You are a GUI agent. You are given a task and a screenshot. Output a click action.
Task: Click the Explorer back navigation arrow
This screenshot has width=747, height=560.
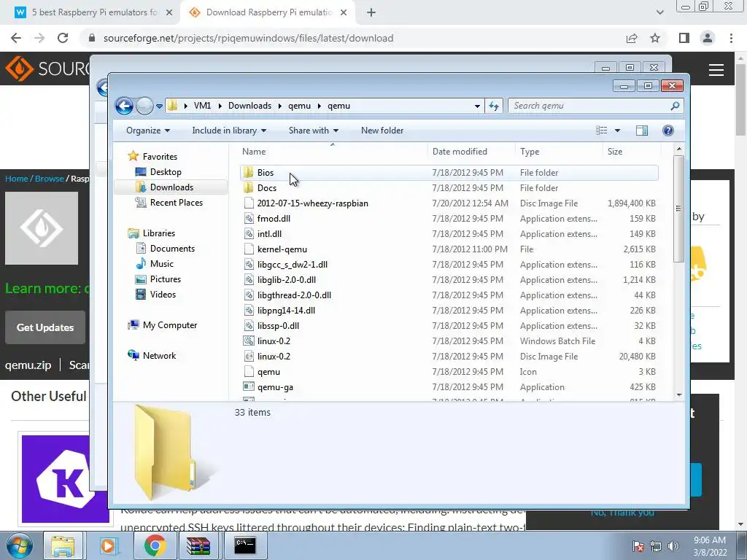click(x=124, y=106)
